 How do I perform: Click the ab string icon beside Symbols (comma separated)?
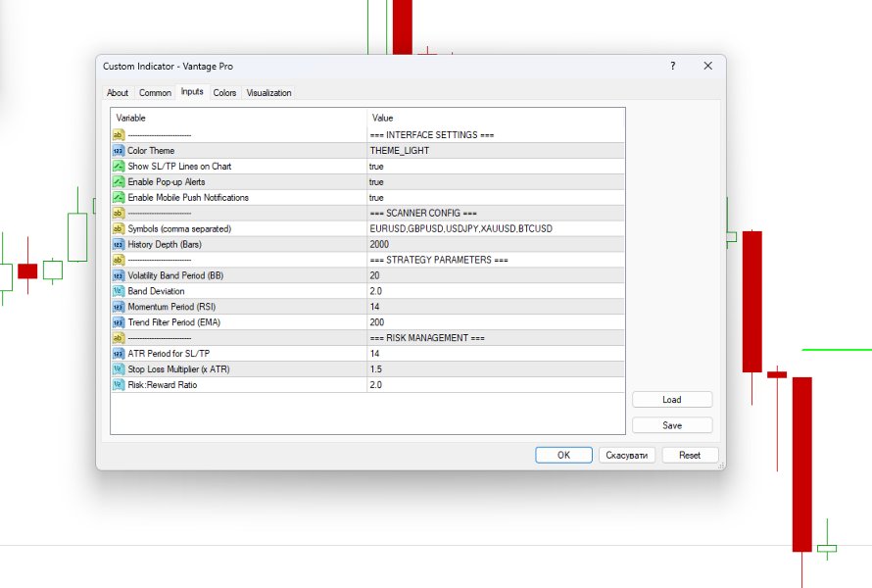point(120,228)
